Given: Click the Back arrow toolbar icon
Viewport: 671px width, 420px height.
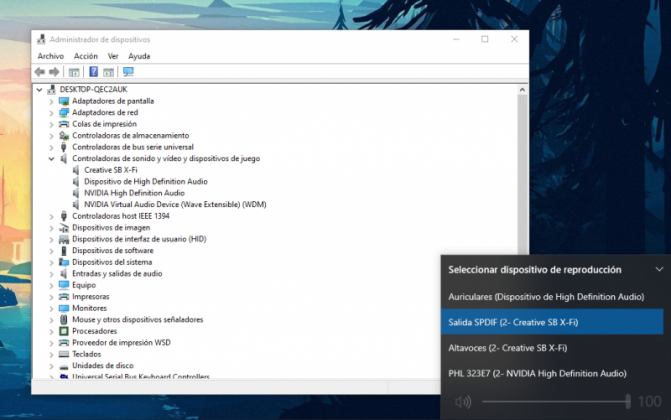Looking at the screenshot, I should [39, 72].
